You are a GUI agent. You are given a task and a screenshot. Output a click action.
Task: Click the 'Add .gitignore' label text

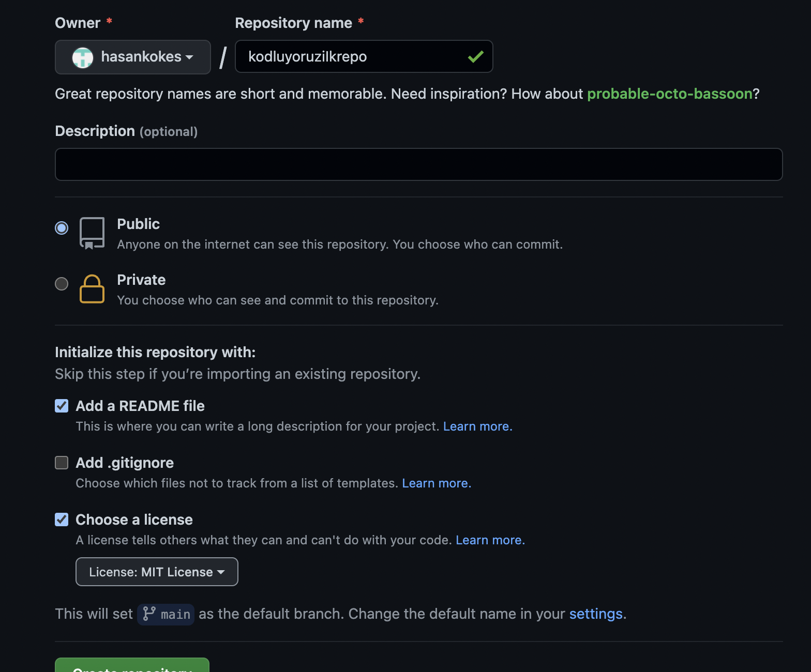pos(125,463)
